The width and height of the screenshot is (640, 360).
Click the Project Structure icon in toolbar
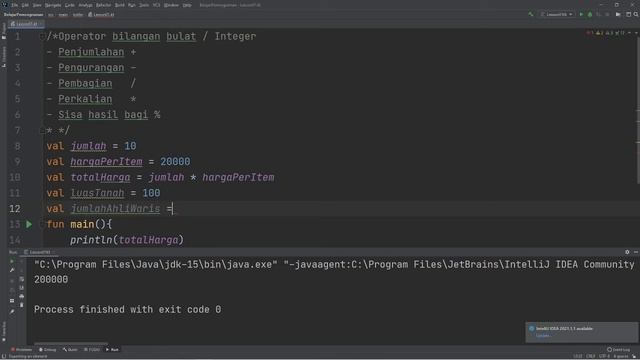(x=629, y=14)
